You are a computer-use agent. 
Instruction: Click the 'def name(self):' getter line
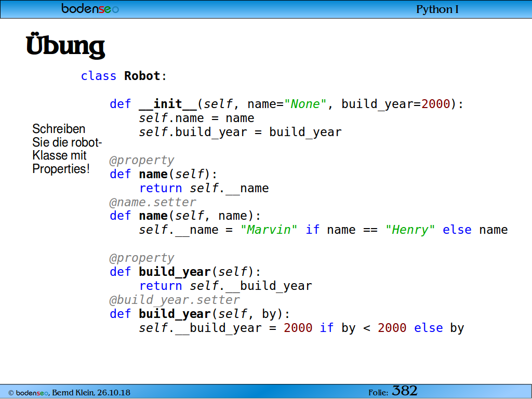[163, 175]
